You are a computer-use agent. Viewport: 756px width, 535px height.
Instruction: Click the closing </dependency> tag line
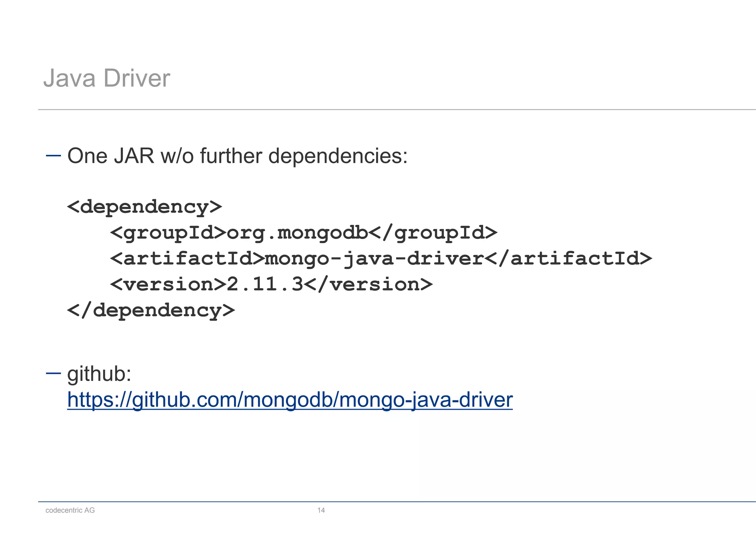(x=151, y=310)
